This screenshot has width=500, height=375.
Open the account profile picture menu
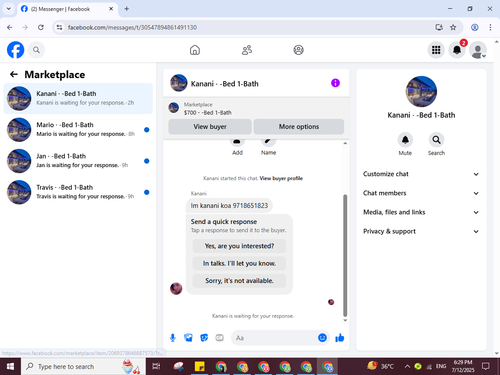(478, 50)
